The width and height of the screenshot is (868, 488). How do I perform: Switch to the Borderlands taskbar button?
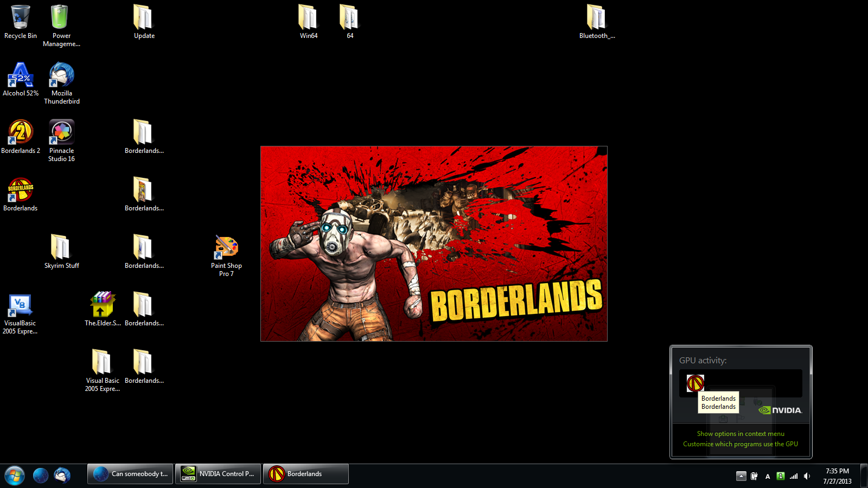pos(306,474)
